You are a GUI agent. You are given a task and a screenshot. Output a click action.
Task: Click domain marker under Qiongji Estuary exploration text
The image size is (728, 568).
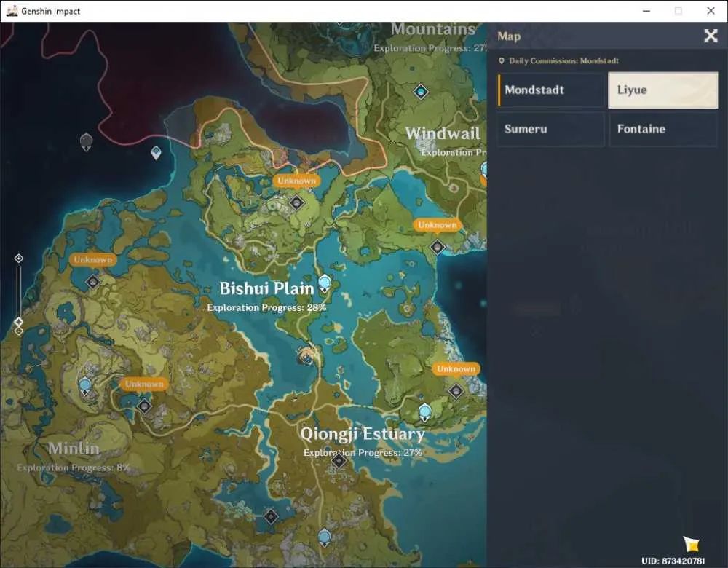pyautogui.click(x=339, y=461)
